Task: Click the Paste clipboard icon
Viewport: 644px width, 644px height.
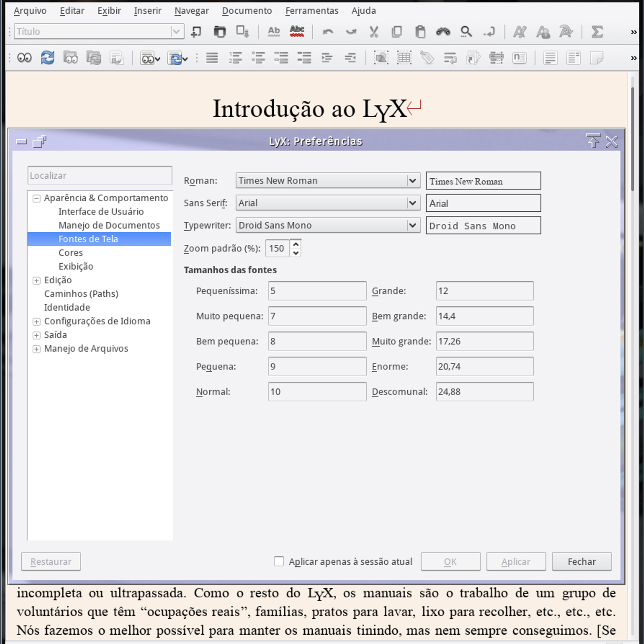Action: (420, 31)
